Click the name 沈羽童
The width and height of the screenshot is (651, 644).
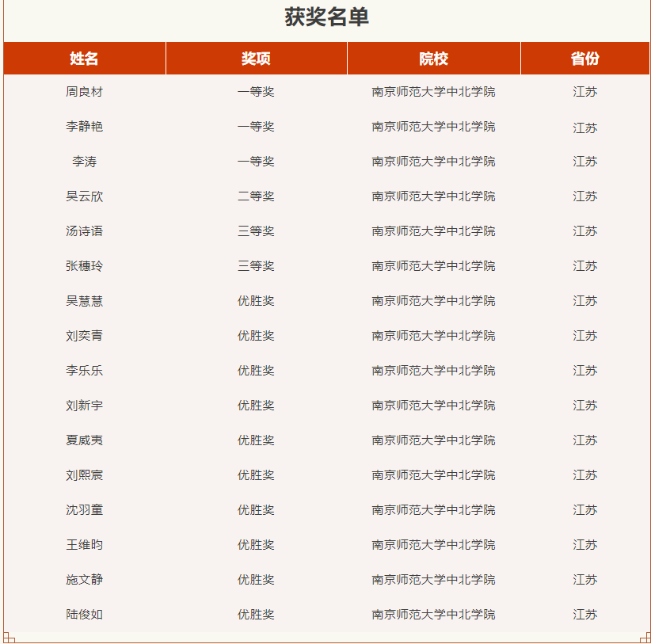[84, 510]
